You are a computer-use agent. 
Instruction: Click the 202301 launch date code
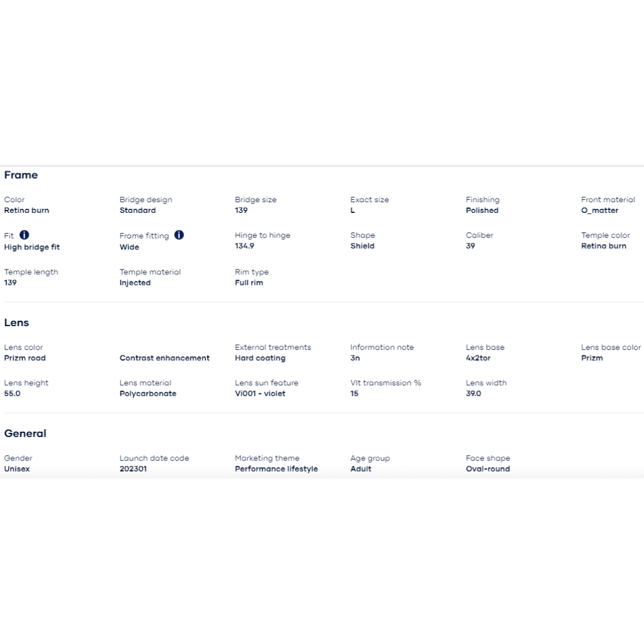point(133,469)
